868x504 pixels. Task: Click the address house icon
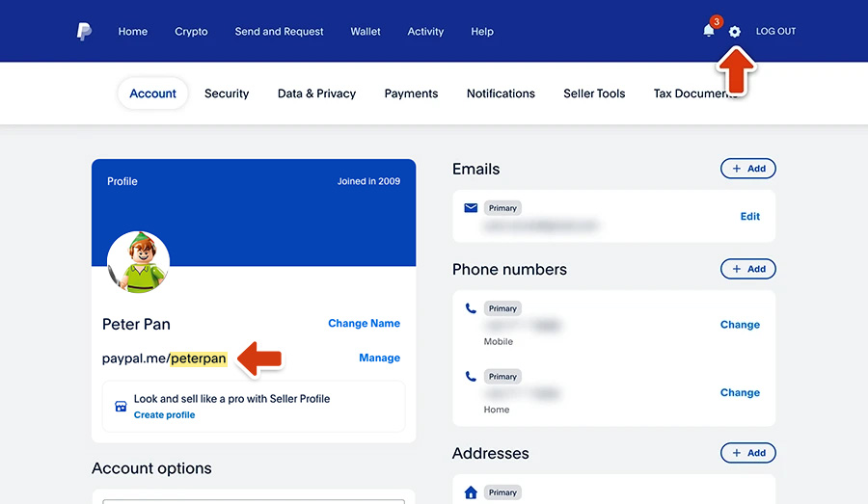coord(471,492)
